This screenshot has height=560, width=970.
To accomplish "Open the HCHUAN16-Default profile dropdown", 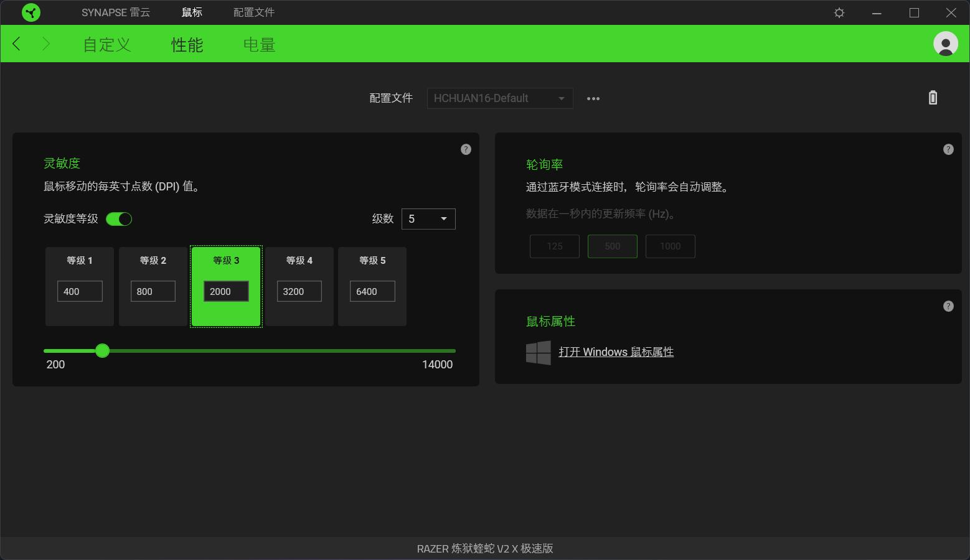I will tap(499, 98).
